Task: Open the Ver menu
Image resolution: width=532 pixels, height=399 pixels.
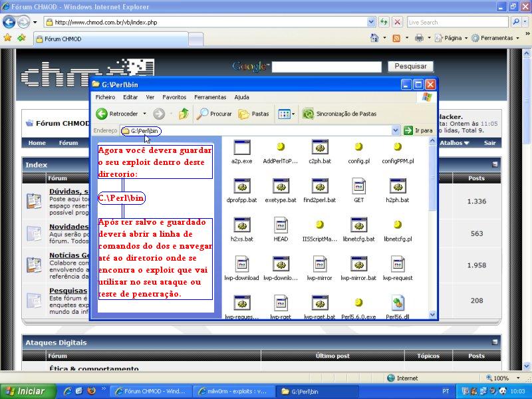Action: (150, 97)
